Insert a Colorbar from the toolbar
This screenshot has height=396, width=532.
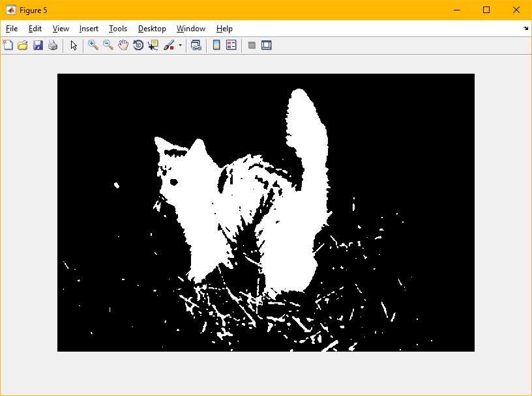(216, 46)
